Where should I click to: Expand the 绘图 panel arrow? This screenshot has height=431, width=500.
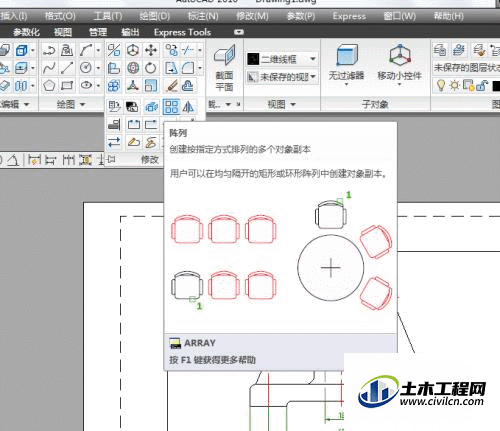coord(82,105)
